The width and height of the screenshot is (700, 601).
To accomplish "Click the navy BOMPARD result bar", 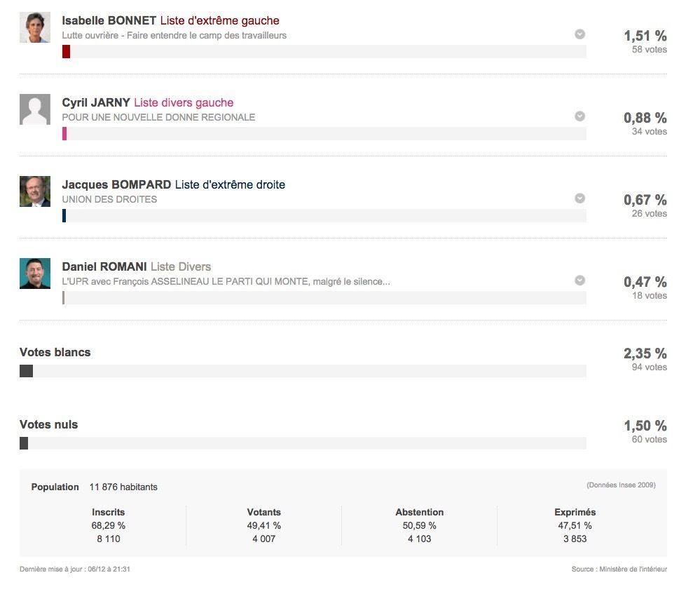I will pos(64,215).
